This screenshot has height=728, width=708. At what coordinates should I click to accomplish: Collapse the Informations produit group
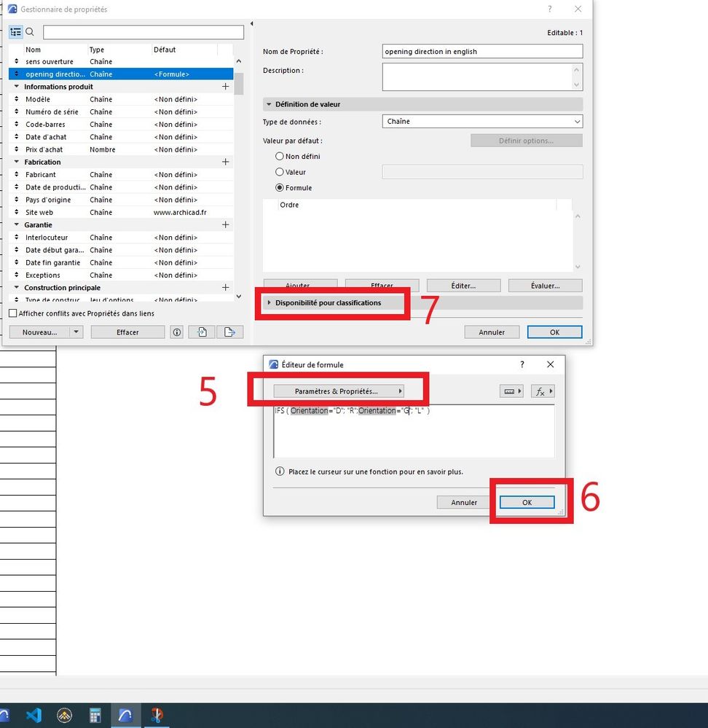click(17, 87)
